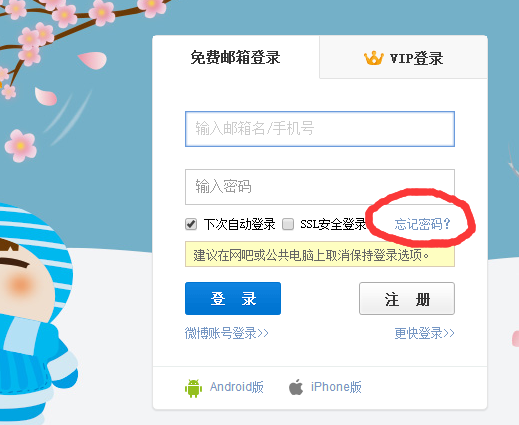Open the Android版 download link

click(x=237, y=387)
